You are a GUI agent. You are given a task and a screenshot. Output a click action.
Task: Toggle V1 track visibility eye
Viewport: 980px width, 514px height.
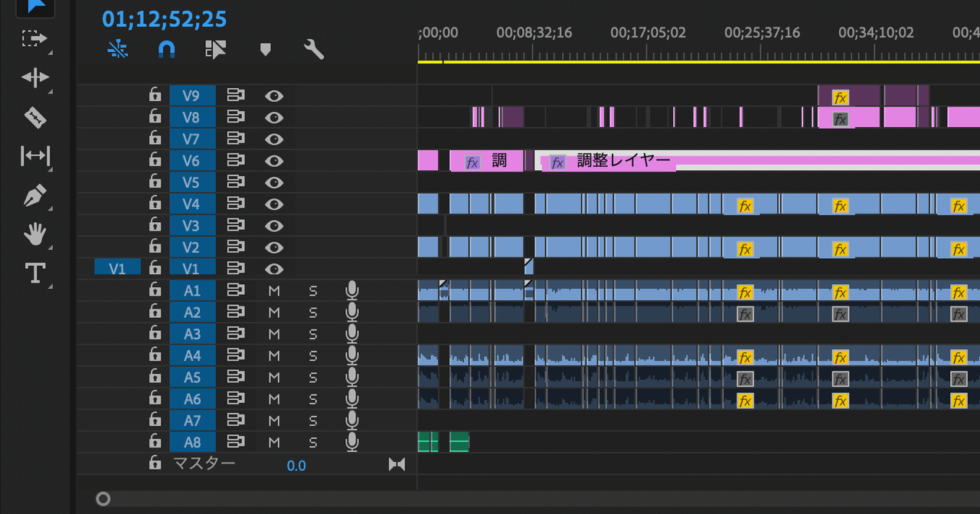[x=274, y=269]
